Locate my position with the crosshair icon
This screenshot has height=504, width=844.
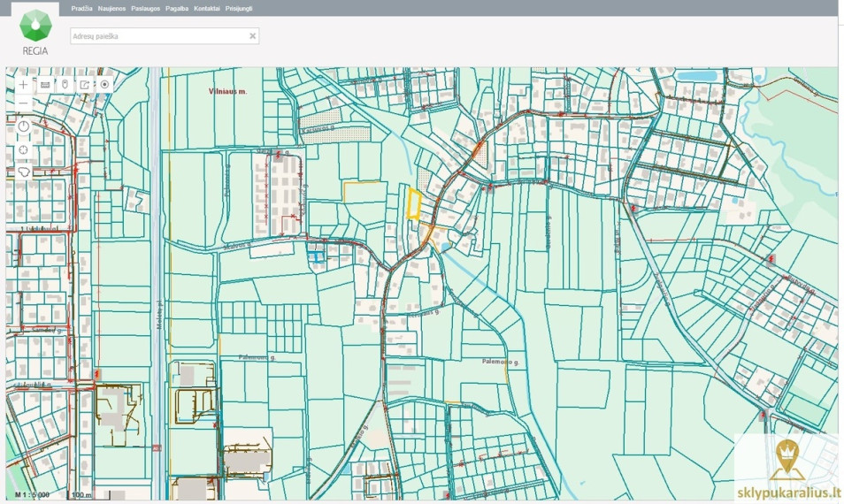coord(23,150)
